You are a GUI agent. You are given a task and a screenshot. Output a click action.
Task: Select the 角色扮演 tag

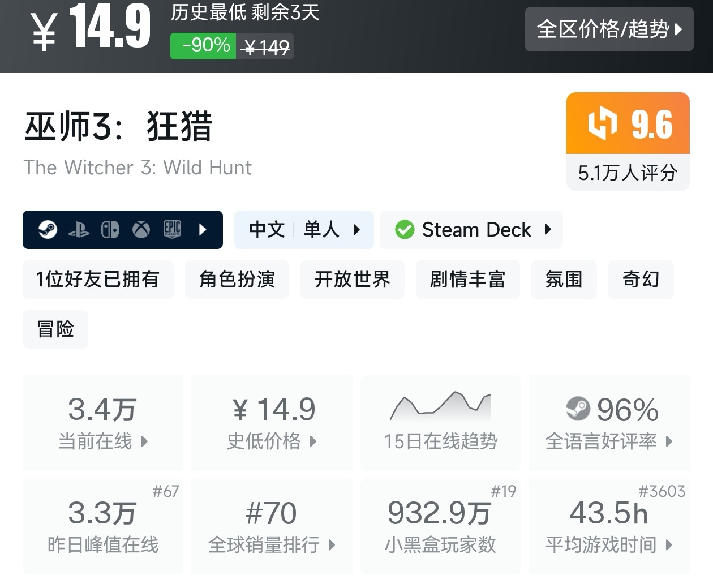[x=237, y=279]
